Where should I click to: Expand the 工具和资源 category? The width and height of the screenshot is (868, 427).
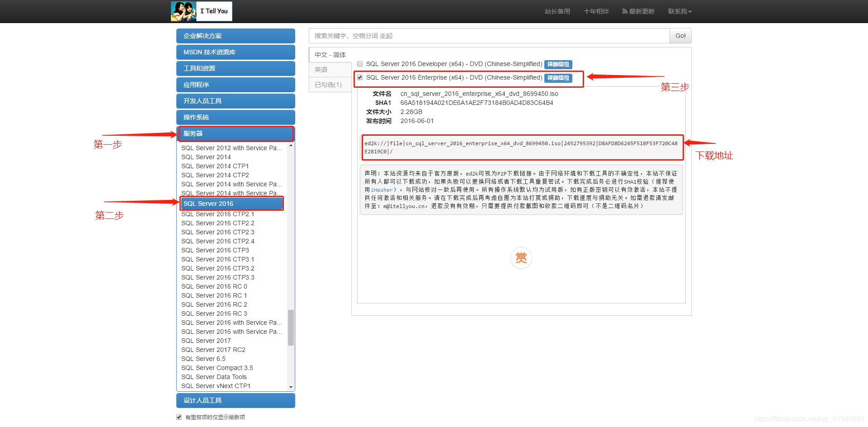point(236,68)
